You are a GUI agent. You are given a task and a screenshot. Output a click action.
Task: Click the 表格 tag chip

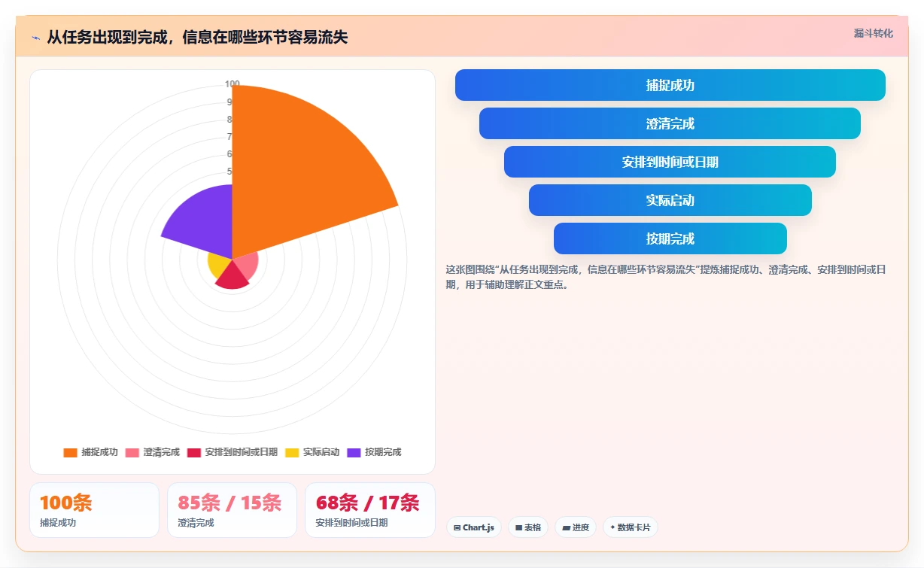click(528, 527)
